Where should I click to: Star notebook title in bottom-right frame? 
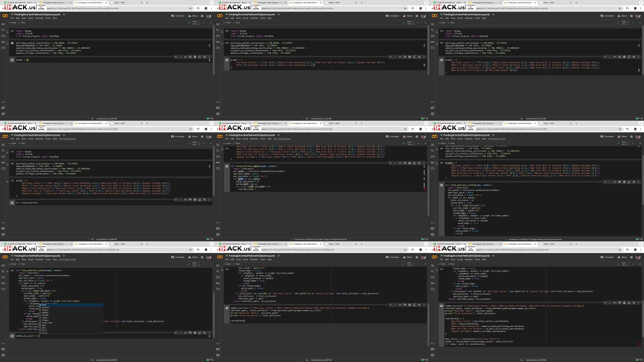pos(493,256)
